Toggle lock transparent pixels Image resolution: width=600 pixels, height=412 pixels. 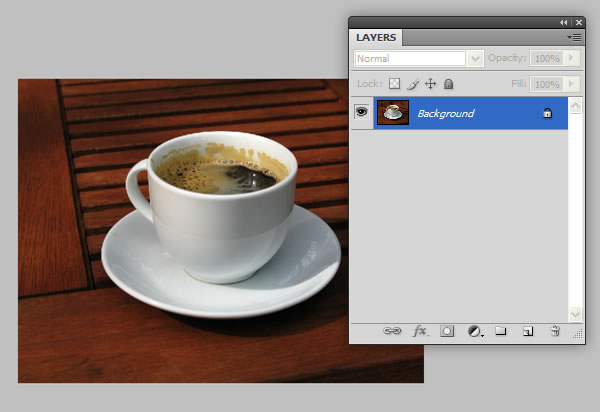pos(394,84)
